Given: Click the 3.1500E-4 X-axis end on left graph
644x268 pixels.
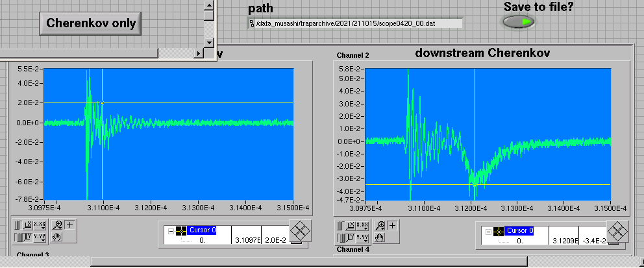Looking at the screenshot, I should (293, 208).
